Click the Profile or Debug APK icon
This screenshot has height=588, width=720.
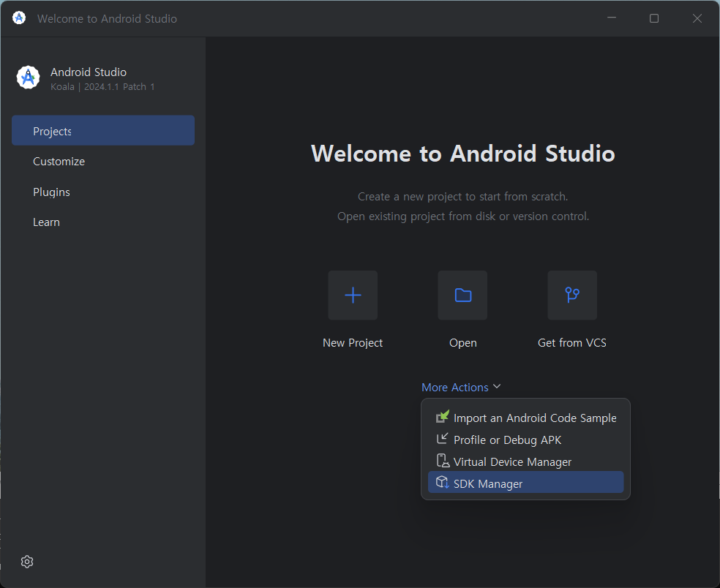442,439
